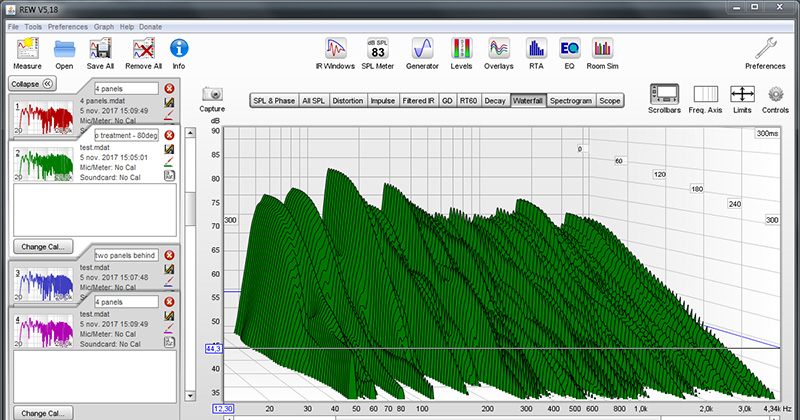Select the green measurement 2 thumbnail
This screenshot has width=800, height=420.
[x=43, y=163]
